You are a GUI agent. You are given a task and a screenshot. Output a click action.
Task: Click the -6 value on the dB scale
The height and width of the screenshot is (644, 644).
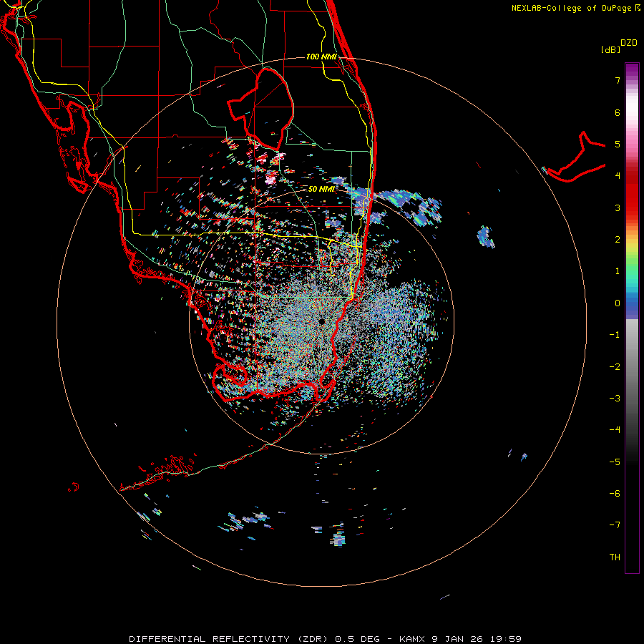coord(615,494)
